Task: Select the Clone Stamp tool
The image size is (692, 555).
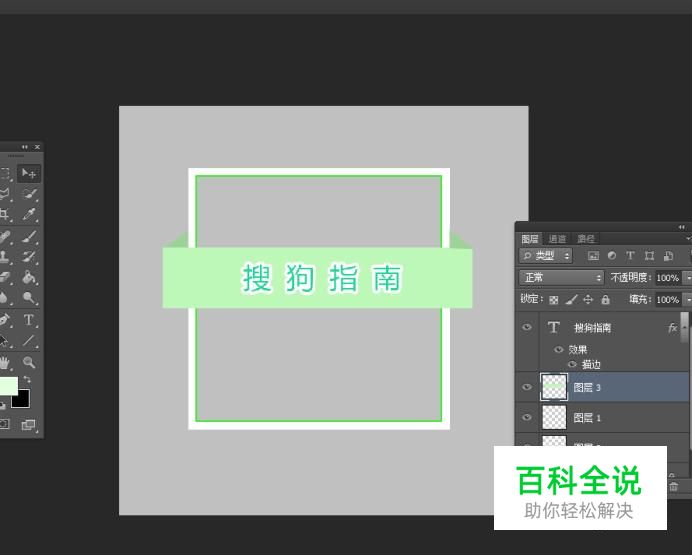Action: pyautogui.click(x=4, y=257)
